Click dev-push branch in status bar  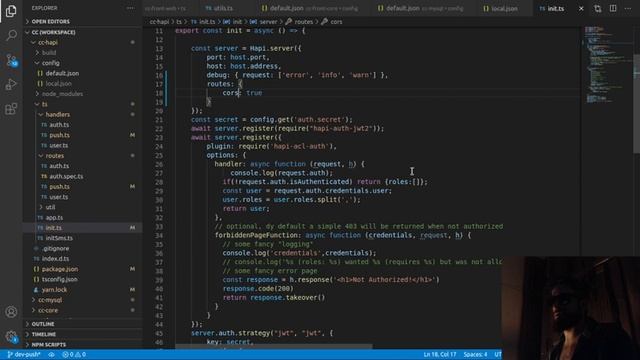click(24, 354)
